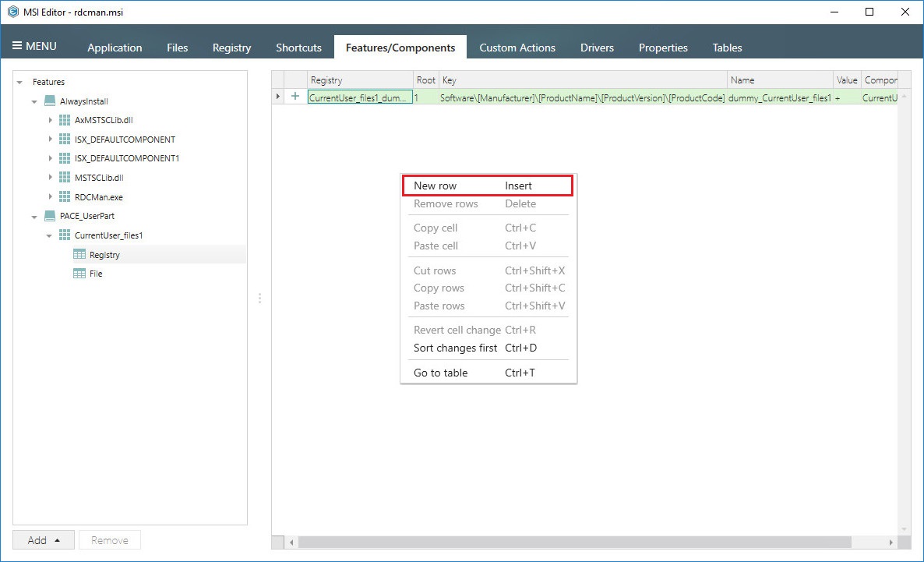Open the Registry tab

(231, 48)
